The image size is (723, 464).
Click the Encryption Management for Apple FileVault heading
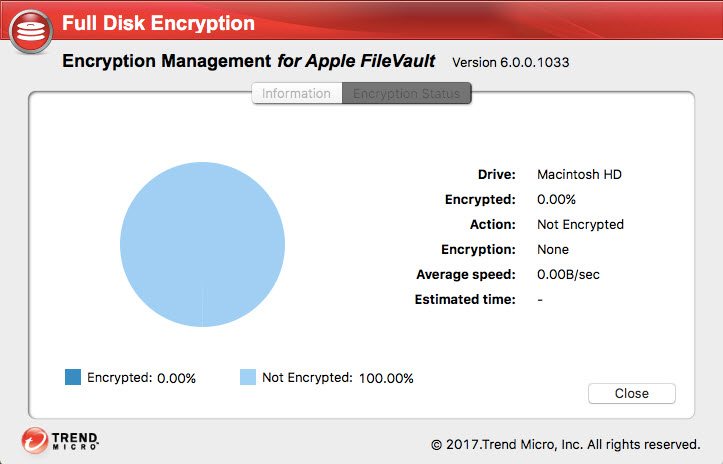tap(249, 62)
